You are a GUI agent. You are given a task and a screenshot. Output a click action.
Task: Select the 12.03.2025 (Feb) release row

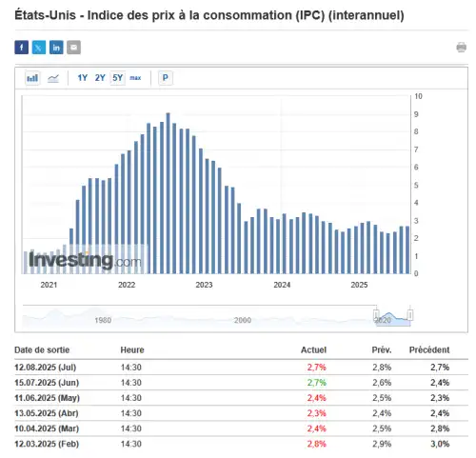(241, 444)
